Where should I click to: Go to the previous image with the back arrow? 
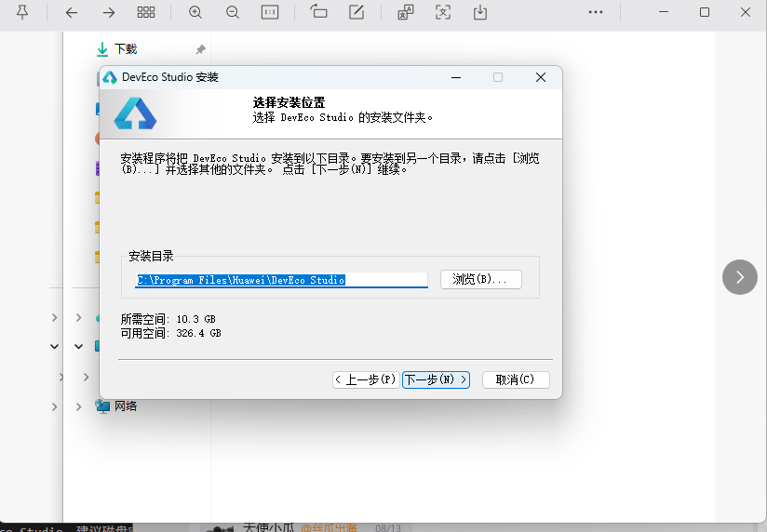72,12
